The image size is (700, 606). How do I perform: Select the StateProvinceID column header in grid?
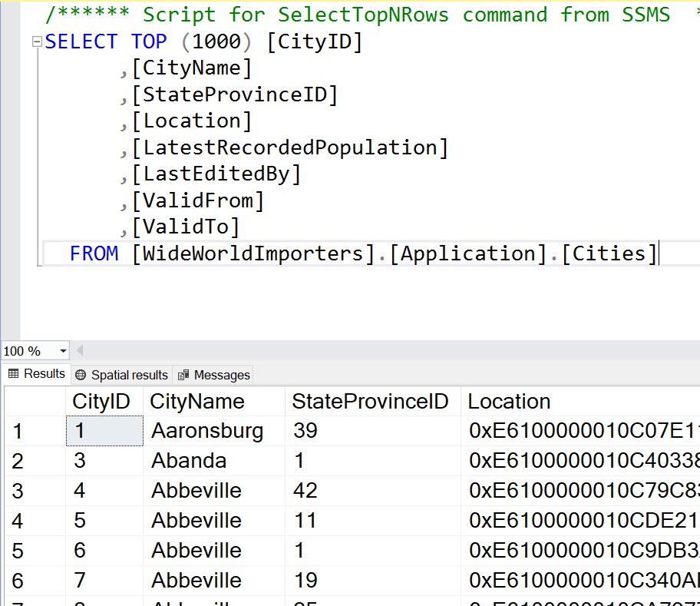(x=373, y=402)
